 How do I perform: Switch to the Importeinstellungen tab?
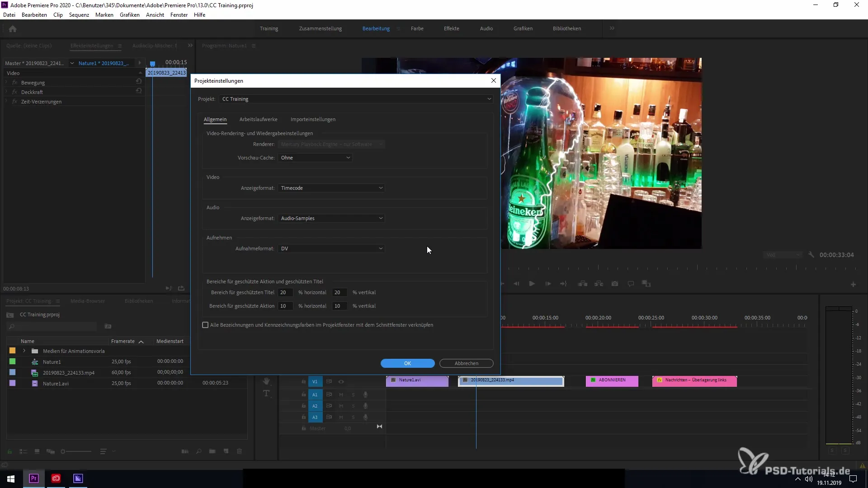point(313,119)
